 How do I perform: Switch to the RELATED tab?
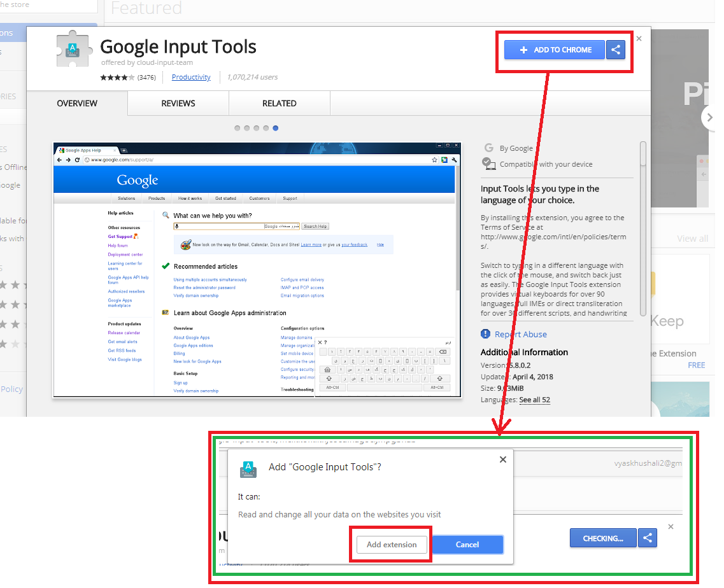click(x=280, y=103)
